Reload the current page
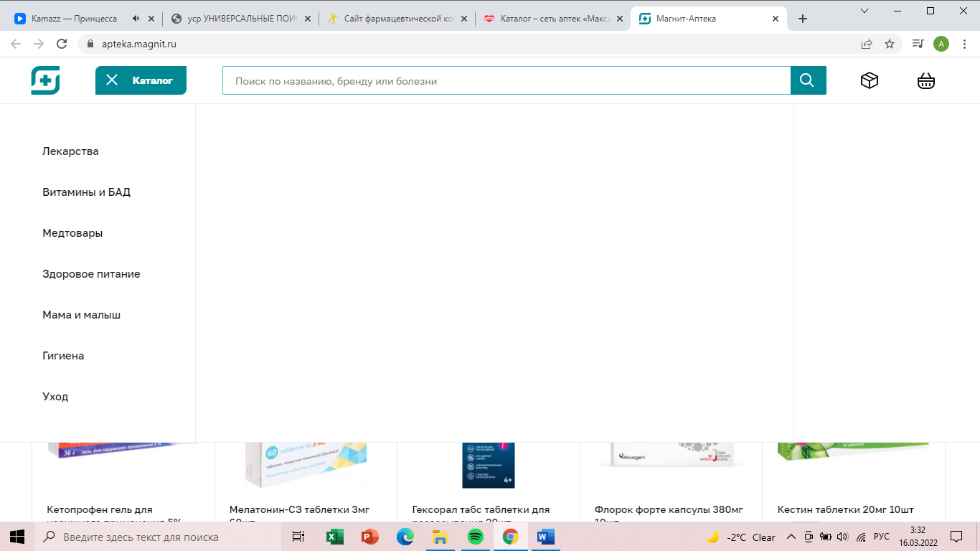980x551 pixels. pyautogui.click(x=62, y=44)
